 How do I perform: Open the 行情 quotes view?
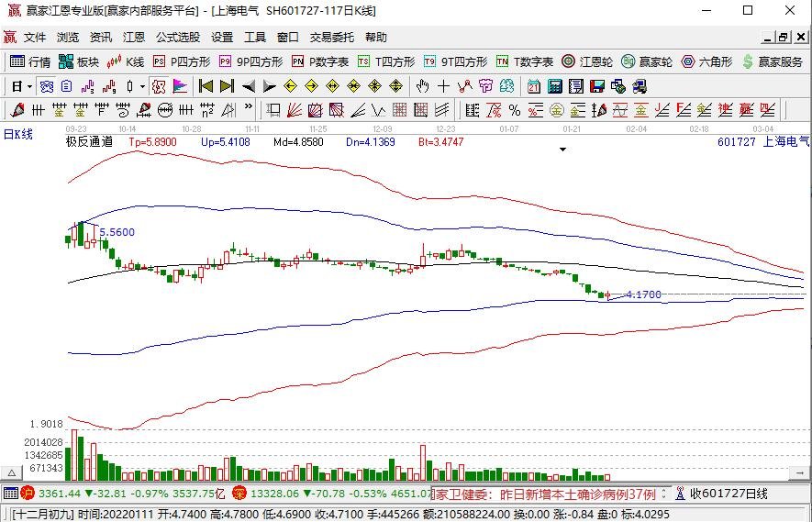tap(30, 62)
